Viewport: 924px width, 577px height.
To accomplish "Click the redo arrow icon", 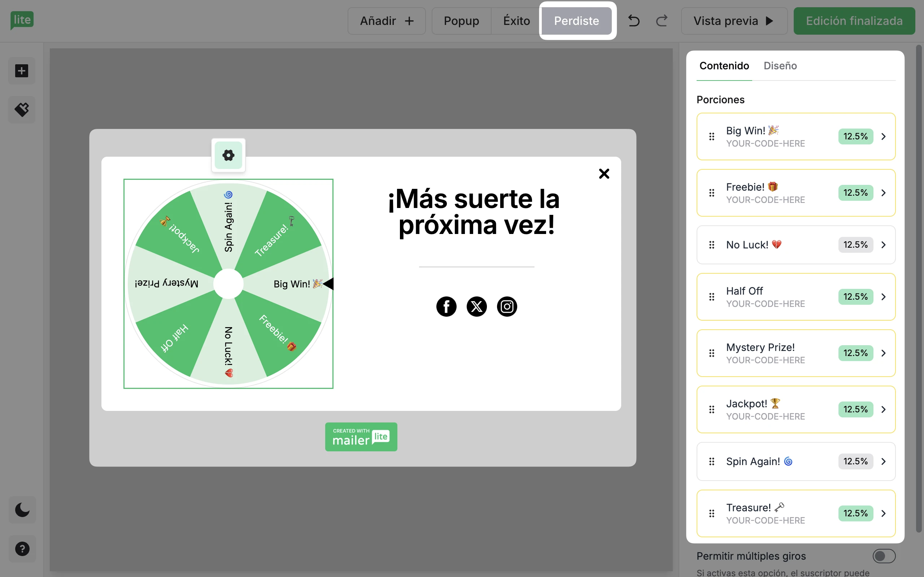I will click(662, 21).
